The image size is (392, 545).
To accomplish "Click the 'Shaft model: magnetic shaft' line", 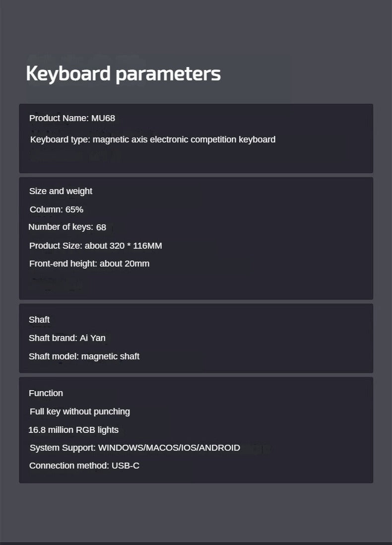I will (84, 356).
